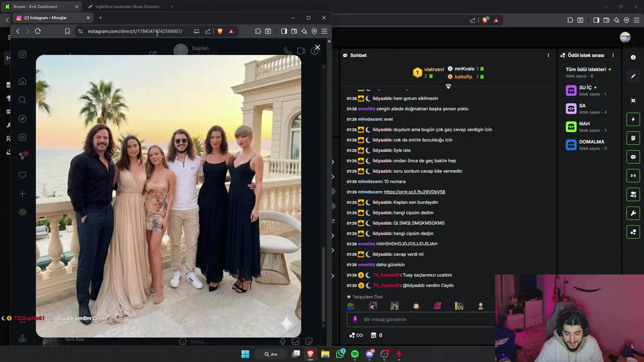Close the Instagram Mesajlar tab
The width and height of the screenshot is (644, 362).
pos(88,18)
